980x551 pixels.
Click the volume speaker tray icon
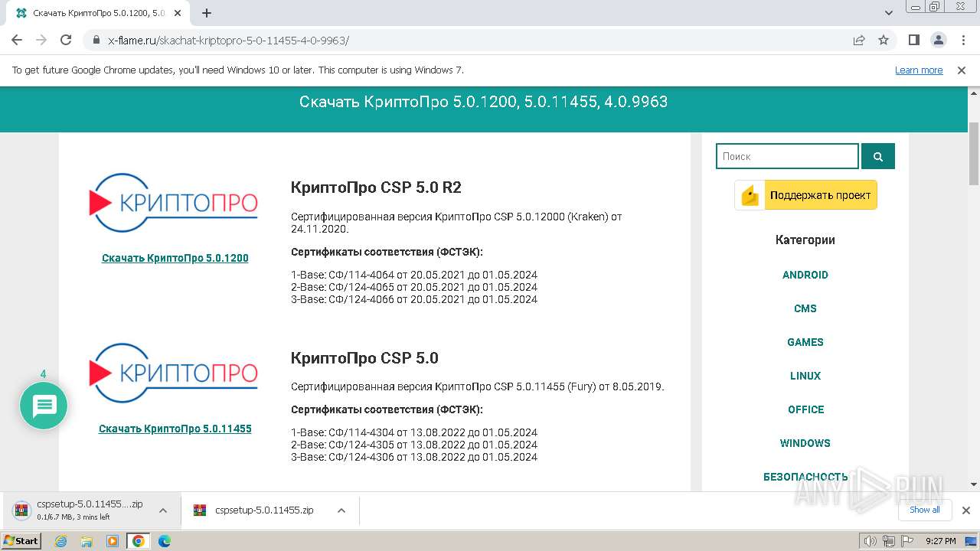tap(871, 541)
